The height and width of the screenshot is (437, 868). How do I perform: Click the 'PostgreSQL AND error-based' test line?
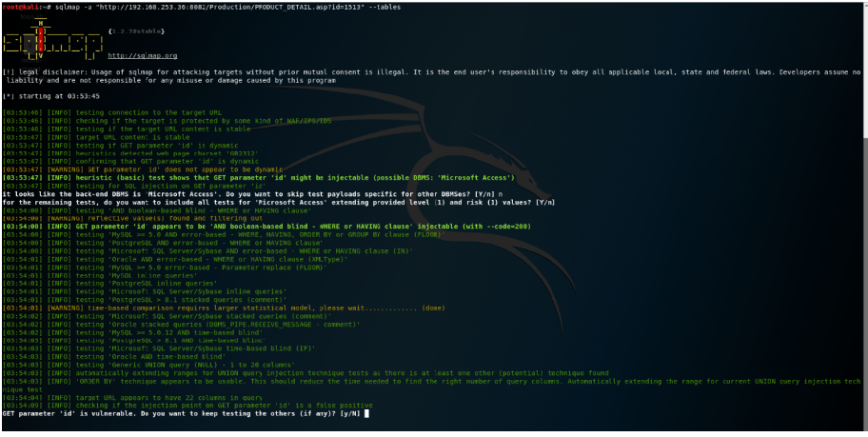click(163, 243)
